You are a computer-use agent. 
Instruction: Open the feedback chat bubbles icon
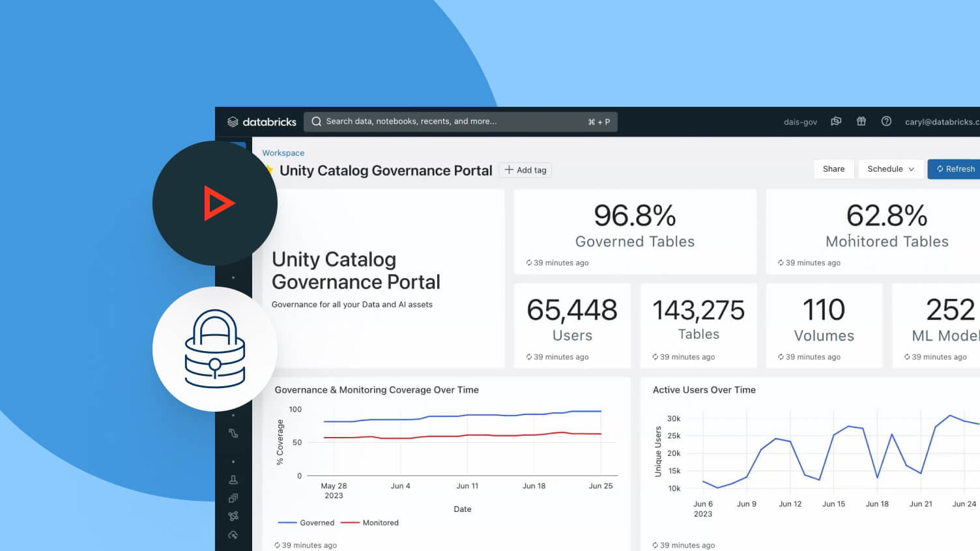pos(836,121)
